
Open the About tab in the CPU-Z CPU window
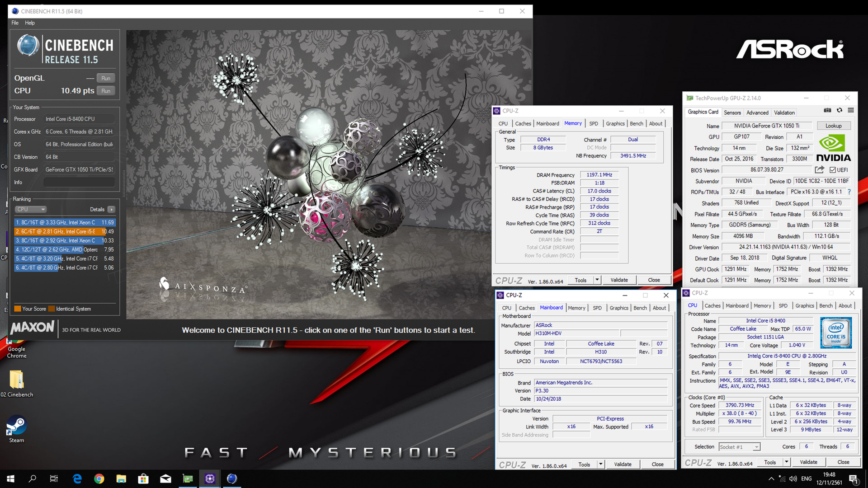(845, 305)
